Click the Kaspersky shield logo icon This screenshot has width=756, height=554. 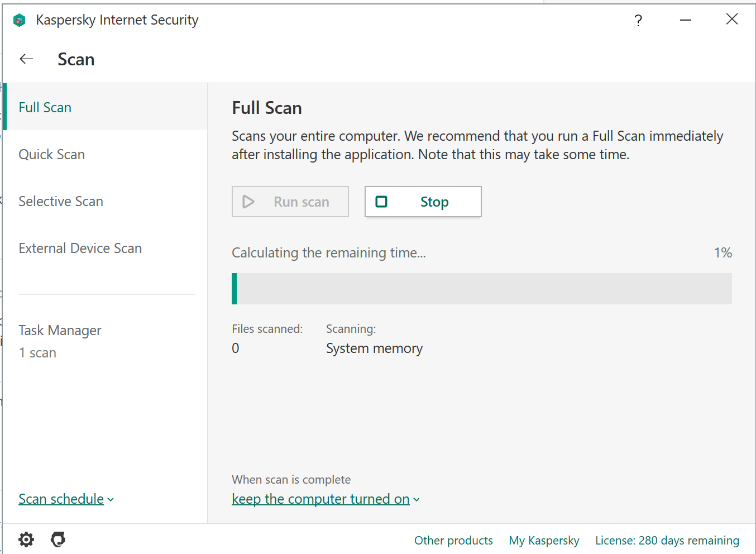click(20, 21)
